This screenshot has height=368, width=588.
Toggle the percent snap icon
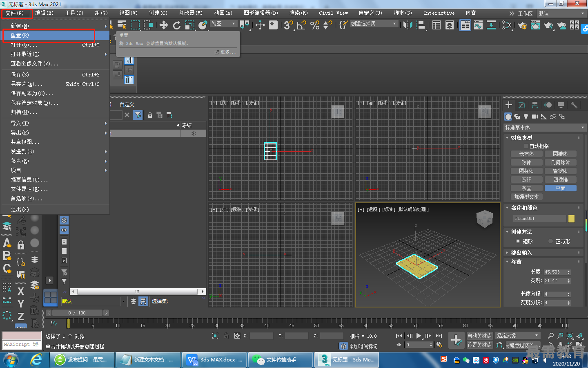click(x=315, y=25)
